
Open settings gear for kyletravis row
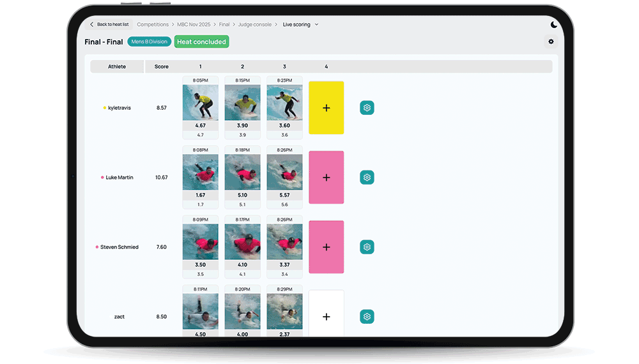click(367, 108)
